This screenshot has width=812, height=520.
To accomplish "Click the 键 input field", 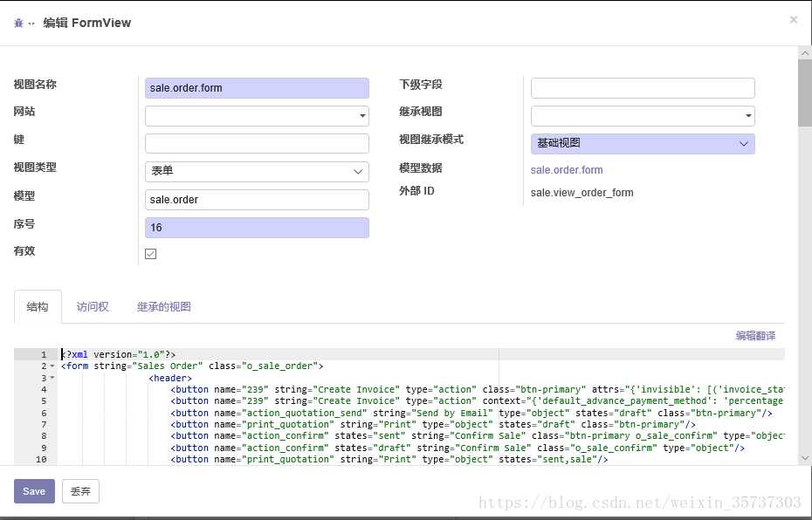I will click(x=257, y=143).
